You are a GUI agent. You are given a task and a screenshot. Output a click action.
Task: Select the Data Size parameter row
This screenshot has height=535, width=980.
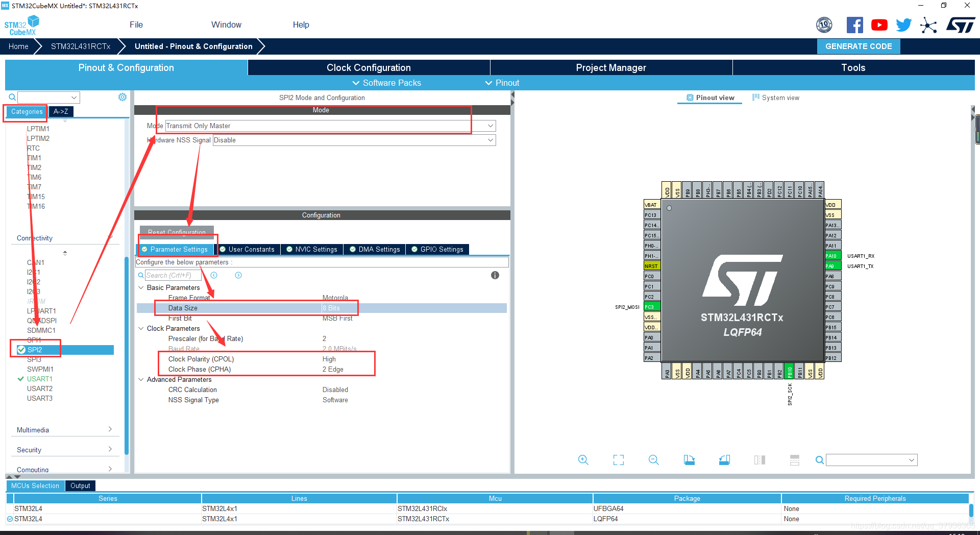(322, 308)
